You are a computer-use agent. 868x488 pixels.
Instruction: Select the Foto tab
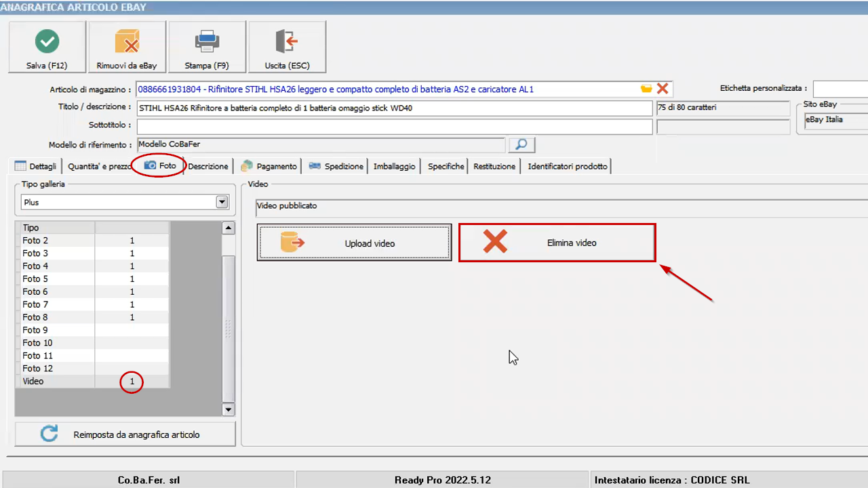point(160,165)
